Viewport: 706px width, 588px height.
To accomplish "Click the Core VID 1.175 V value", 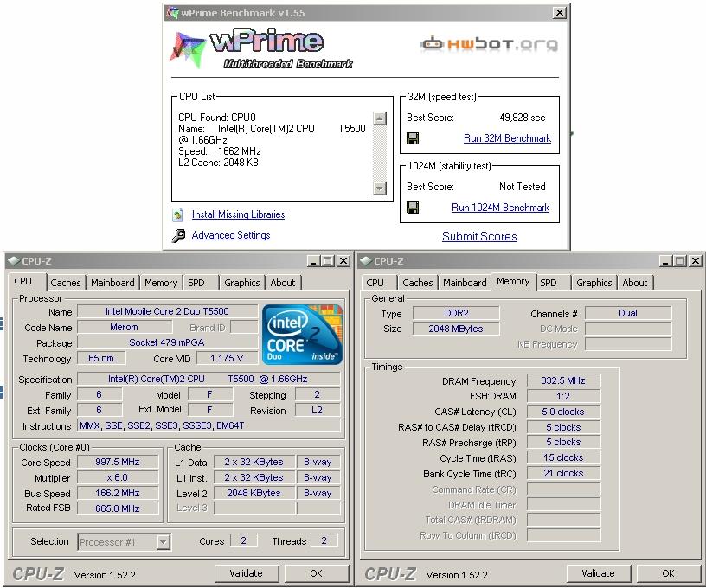I will pos(227,358).
